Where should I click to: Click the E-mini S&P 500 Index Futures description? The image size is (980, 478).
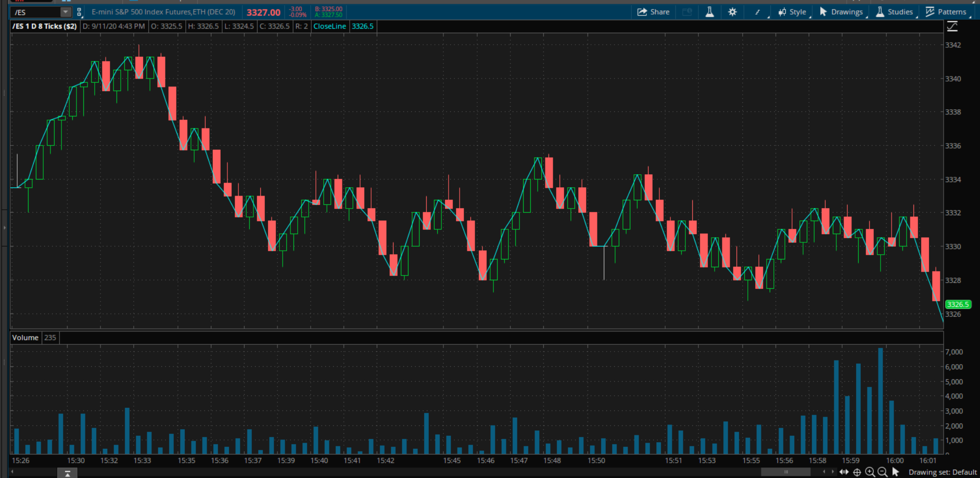(163, 12)
